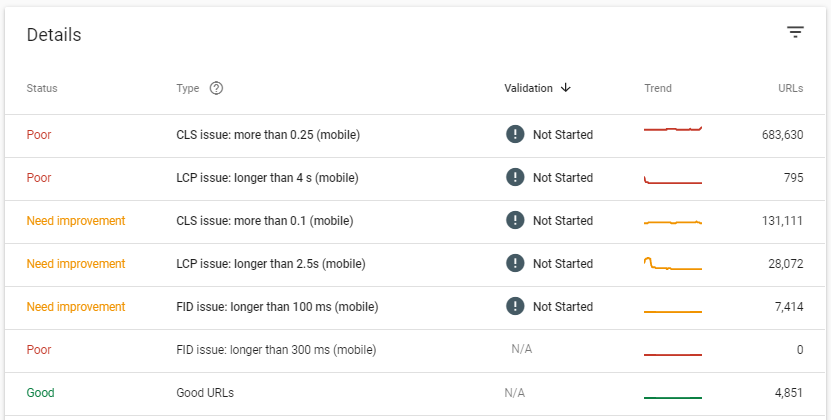Click the Trend column header
831x420 pixels.
(658, 88)
